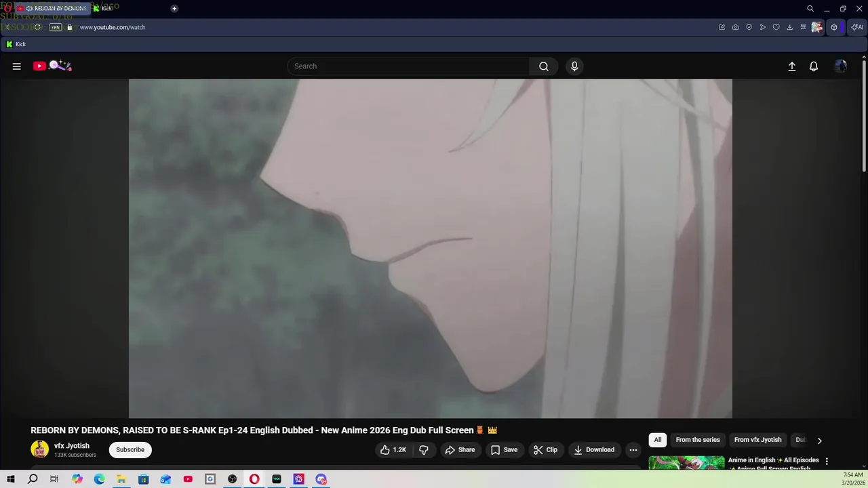
Task: Create a Clip of the video
Action: tap(545, 450)
